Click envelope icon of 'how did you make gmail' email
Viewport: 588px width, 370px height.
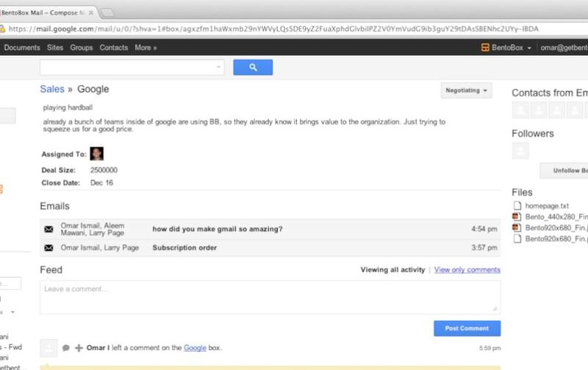pos(49,229)
